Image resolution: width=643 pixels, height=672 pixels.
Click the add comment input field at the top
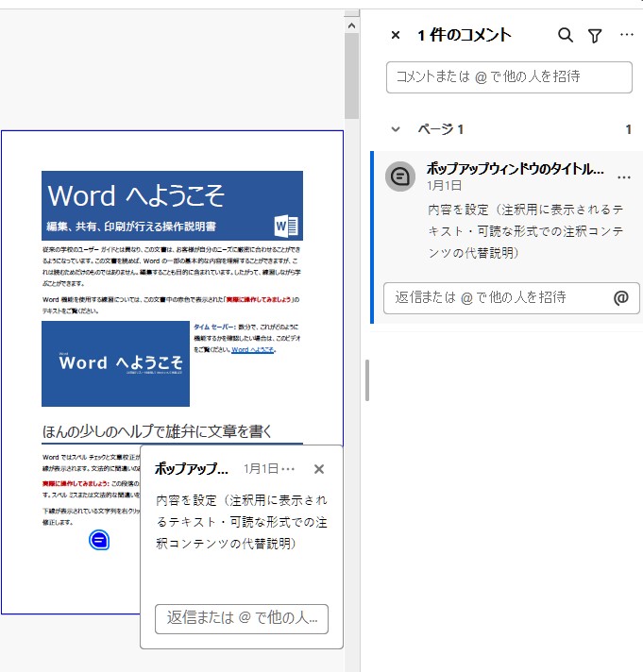pos(509,77)
